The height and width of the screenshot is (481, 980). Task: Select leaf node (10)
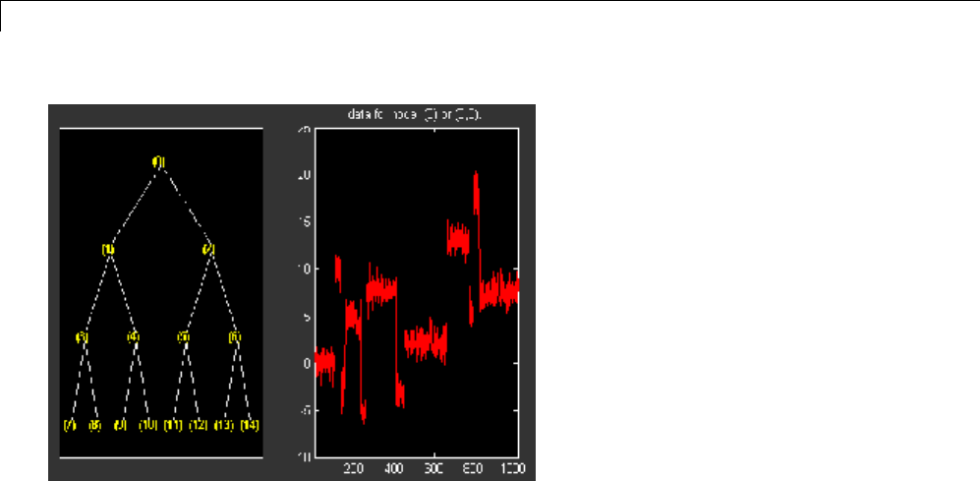146,425
